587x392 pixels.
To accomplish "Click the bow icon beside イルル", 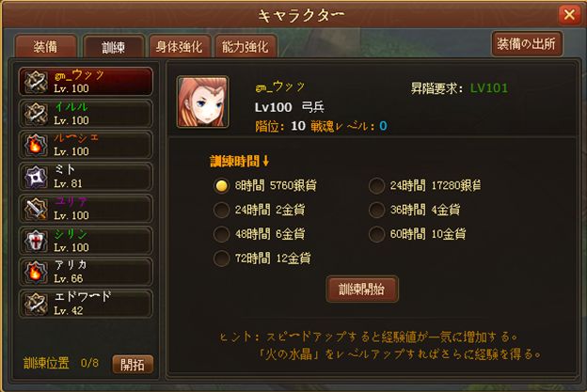I will [x=36, y=114].
